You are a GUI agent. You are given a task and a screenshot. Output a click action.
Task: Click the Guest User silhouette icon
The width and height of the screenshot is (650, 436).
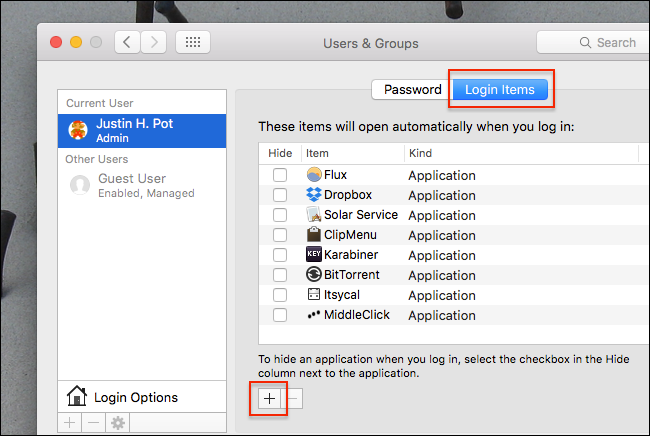tap(80, 185)
